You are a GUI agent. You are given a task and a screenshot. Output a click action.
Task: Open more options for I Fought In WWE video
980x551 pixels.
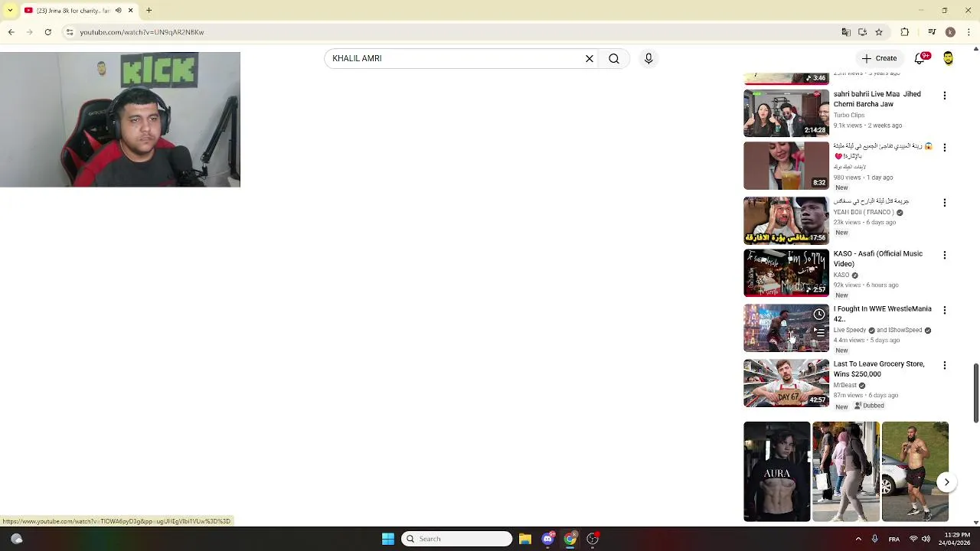944,310
